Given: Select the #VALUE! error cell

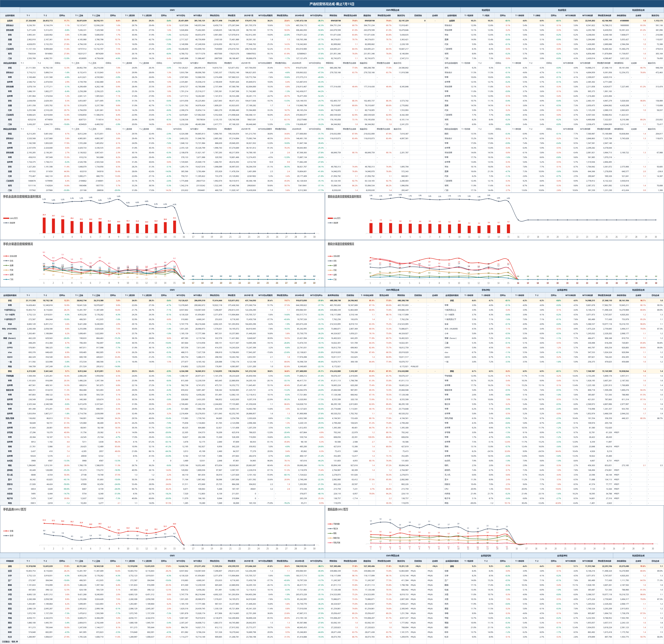Looking at the screenshot, I should coord(415,366).
